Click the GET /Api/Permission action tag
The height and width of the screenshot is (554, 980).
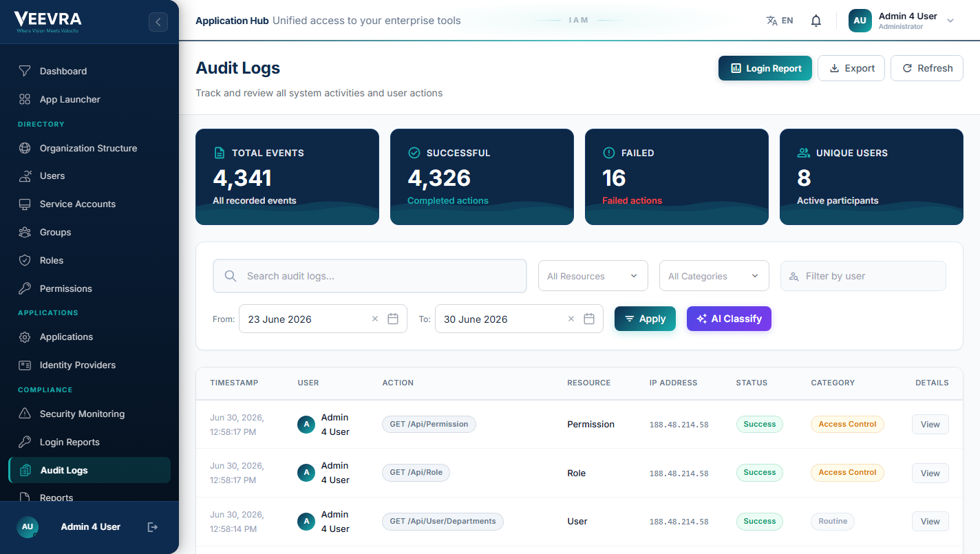pyautogui.click(x=429, y=424)
